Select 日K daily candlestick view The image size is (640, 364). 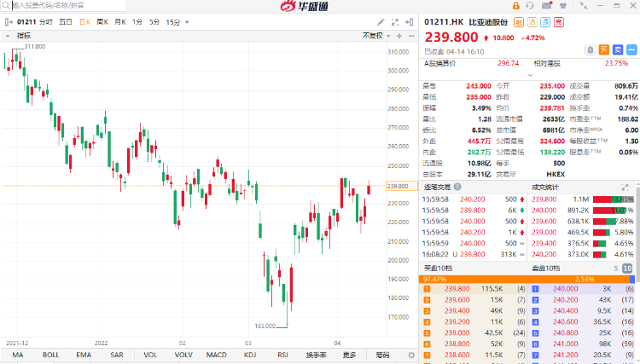tap(84, 22)
